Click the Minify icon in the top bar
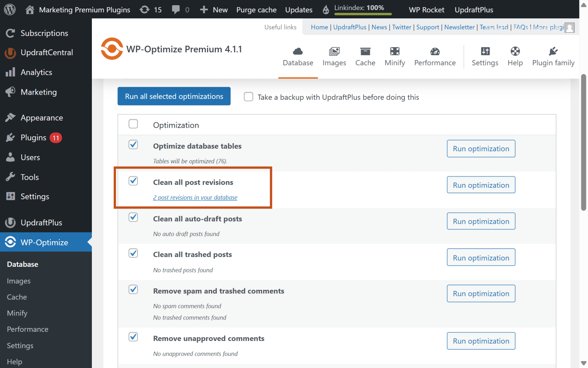 tap(394, 52)
